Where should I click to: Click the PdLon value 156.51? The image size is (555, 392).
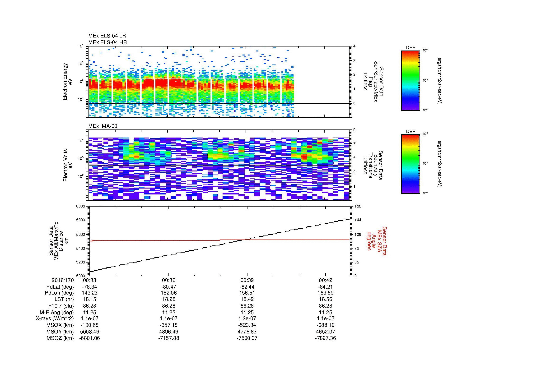tap(247, 293)
